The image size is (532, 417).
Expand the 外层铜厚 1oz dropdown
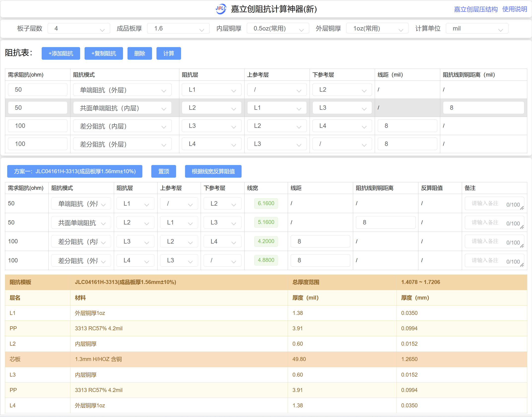pos(377,28)
